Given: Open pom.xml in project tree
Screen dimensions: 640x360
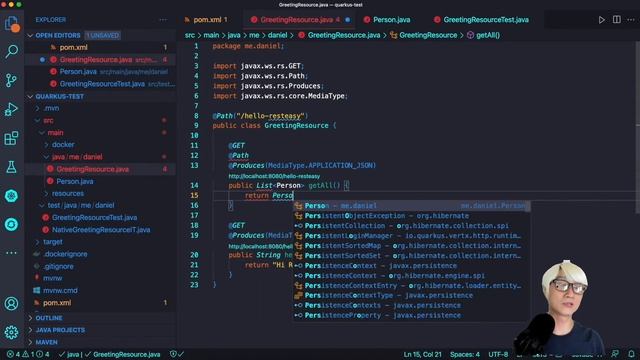Looking at the screenshot, I should click(x=57, y=303).
